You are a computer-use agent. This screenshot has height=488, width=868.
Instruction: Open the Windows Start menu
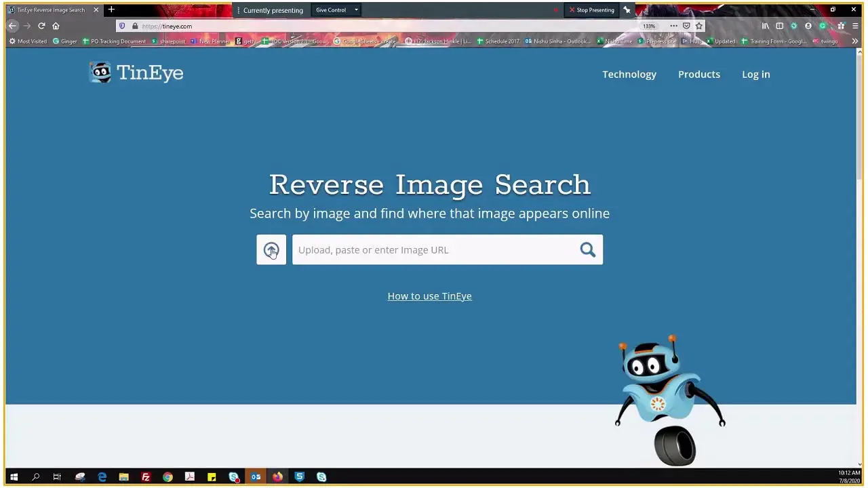[14, 477]
